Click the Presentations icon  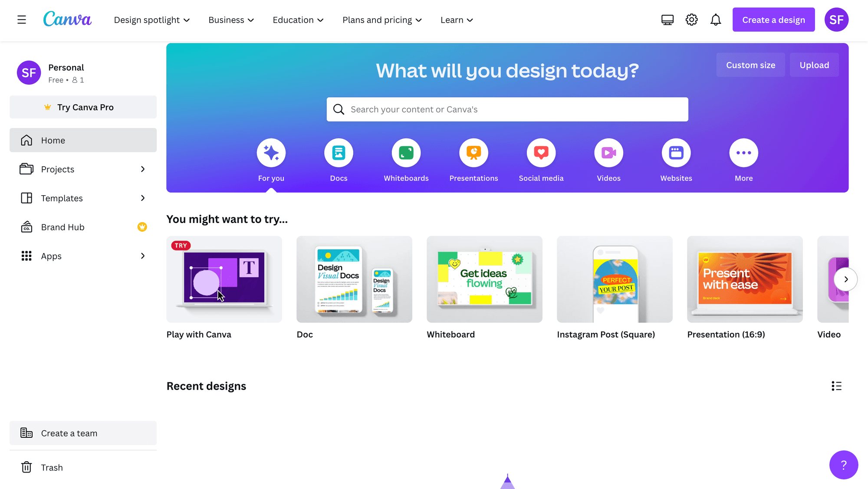pyautogui.click(x=473, y=153)
